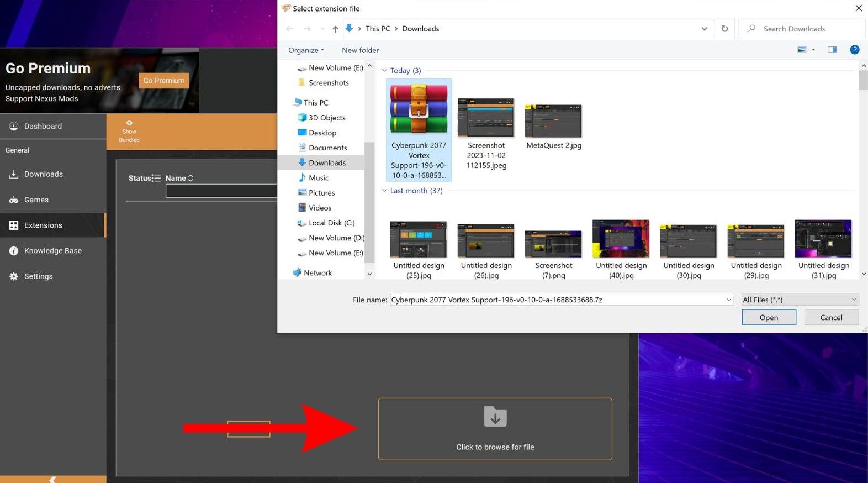Open the view options dropdown arrow

tap(813, 50)
